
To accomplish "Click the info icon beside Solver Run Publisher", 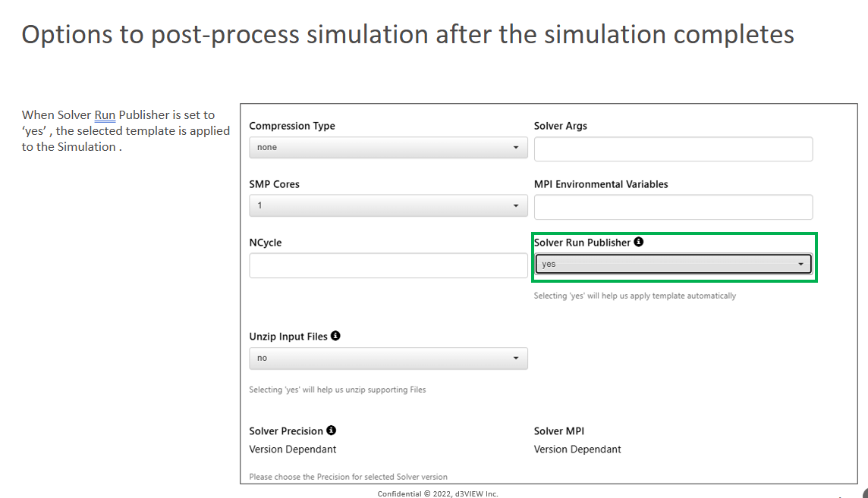I will tap(639, 242).
